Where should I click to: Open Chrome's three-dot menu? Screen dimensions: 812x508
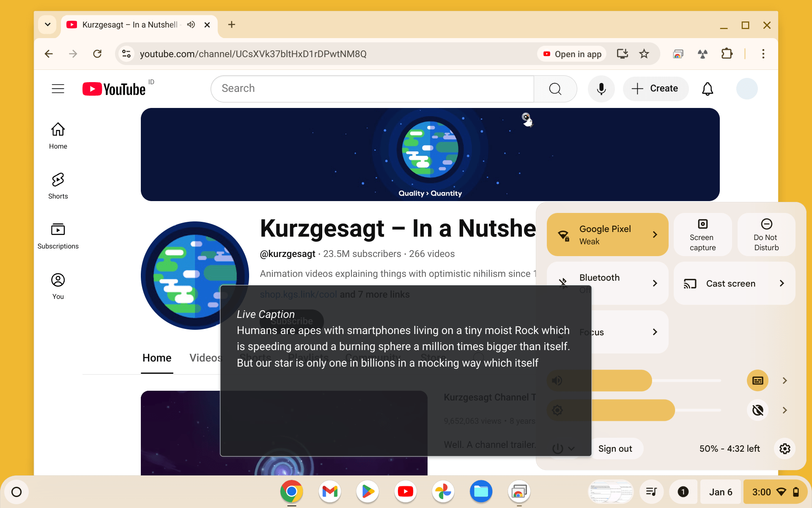763,54
